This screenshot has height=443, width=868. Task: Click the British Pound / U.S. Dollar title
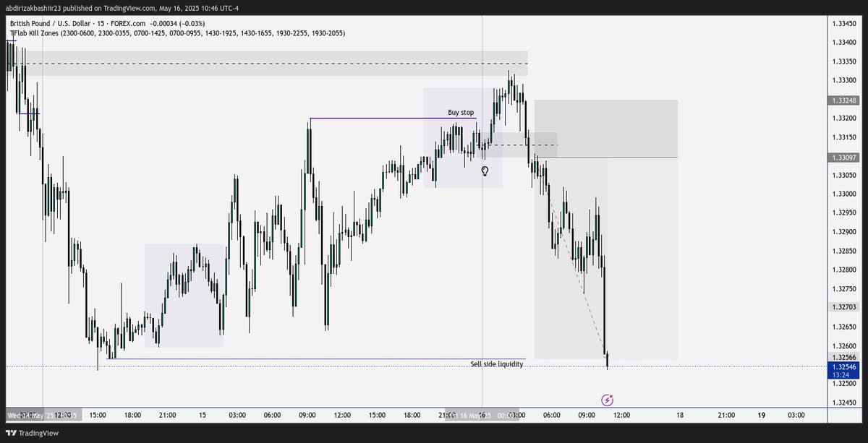pyautogui.click(x=53, y=24)
